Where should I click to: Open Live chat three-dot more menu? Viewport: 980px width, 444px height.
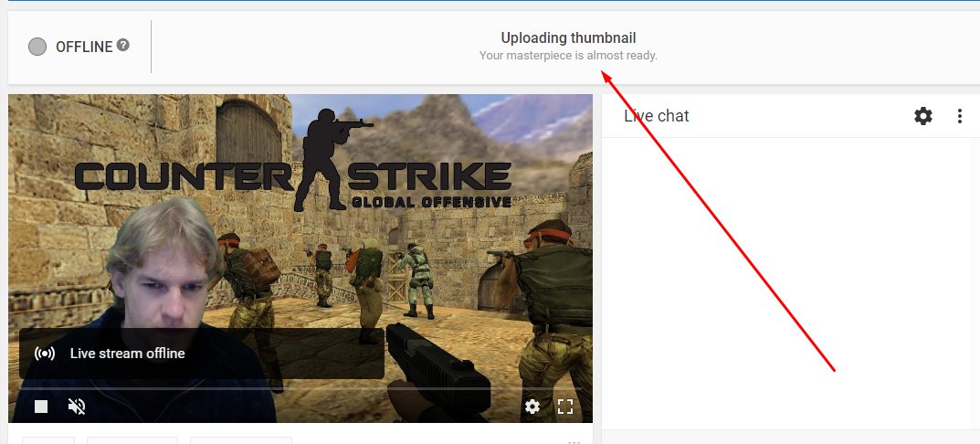(959, 116)
